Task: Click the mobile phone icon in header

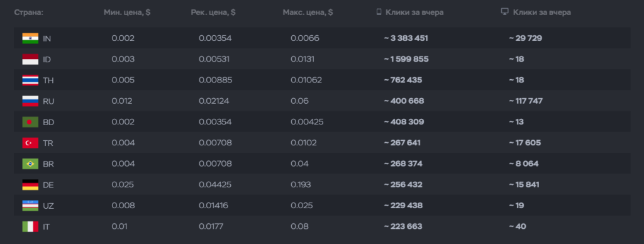Action: [379, 12]
